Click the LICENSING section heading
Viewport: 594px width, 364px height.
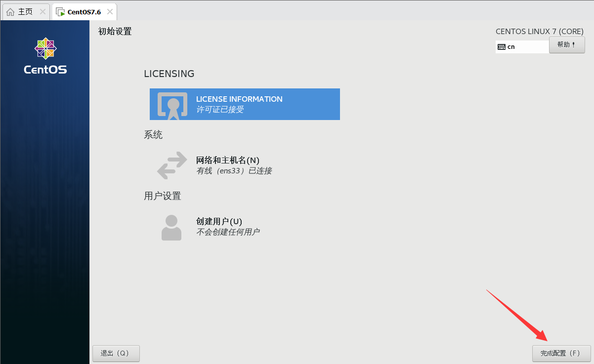coord(169,74)
